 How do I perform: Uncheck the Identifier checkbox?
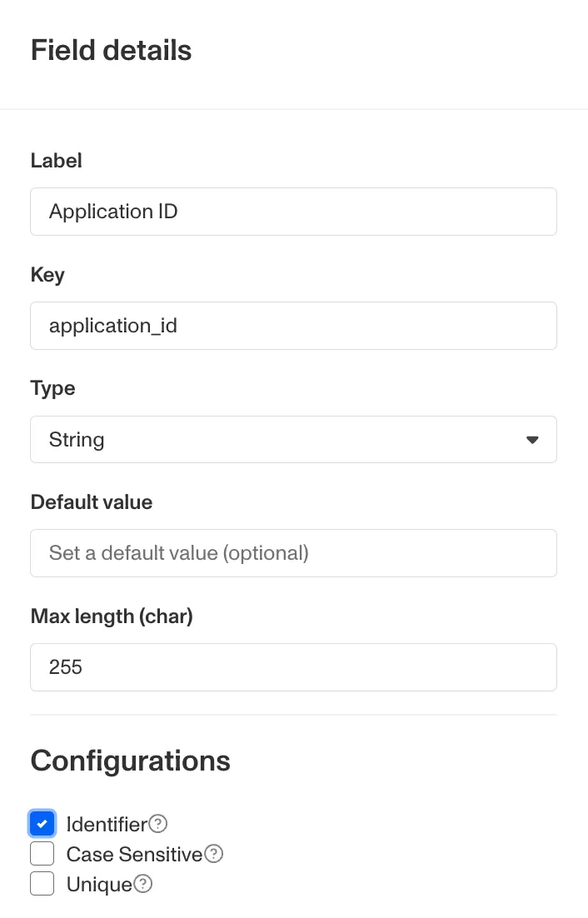click(x=42, y=824)
